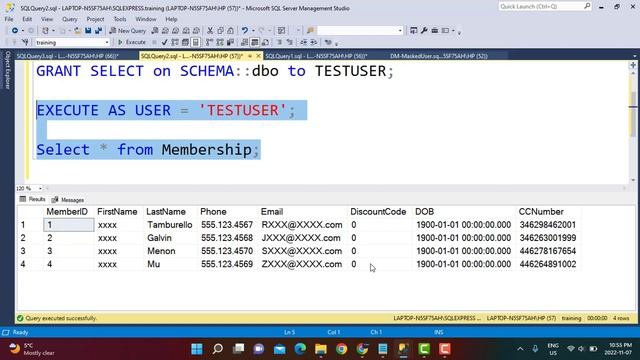Switch to the Results tab
Viewport: 640px width, 360px height.
[32, 199]
